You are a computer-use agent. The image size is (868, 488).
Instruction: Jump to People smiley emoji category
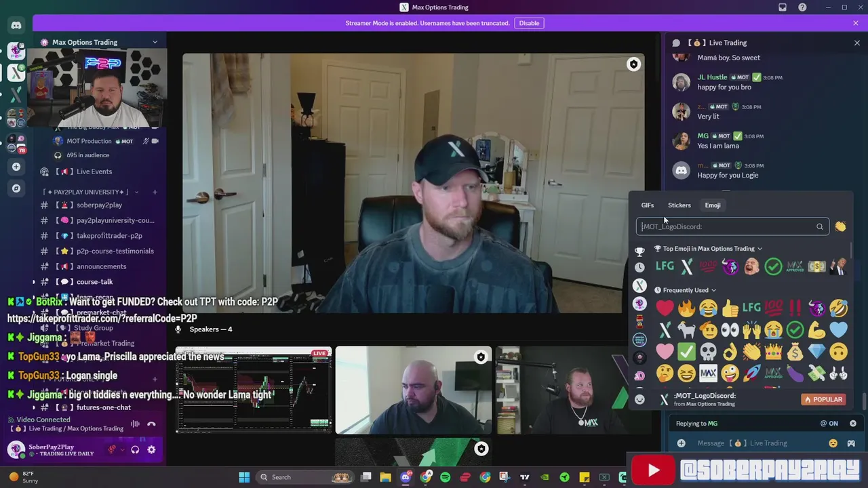[639, 399]
